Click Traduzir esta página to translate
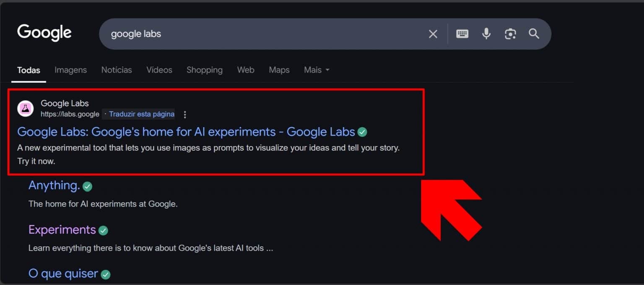Image resolution: width=644 pixels, height=285 pixels. pyautogui.click(x=141, y=114)
